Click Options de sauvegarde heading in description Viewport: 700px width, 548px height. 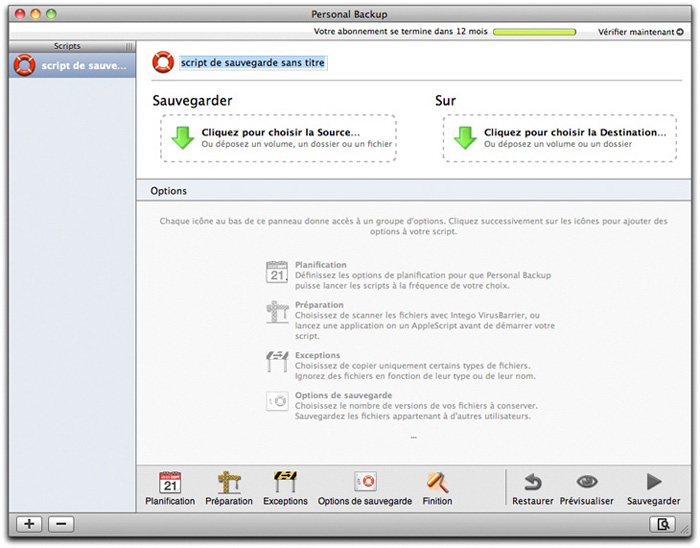(343, 395)
